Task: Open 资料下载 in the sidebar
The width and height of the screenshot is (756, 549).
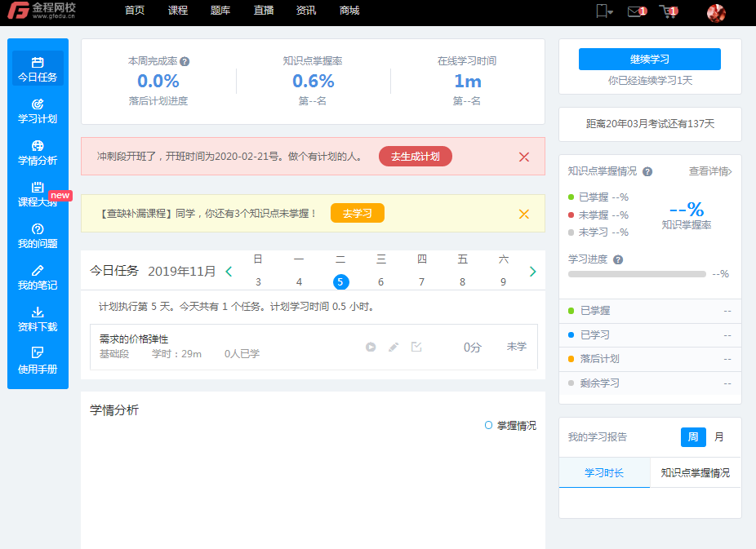Action: (x=38, y=319)
